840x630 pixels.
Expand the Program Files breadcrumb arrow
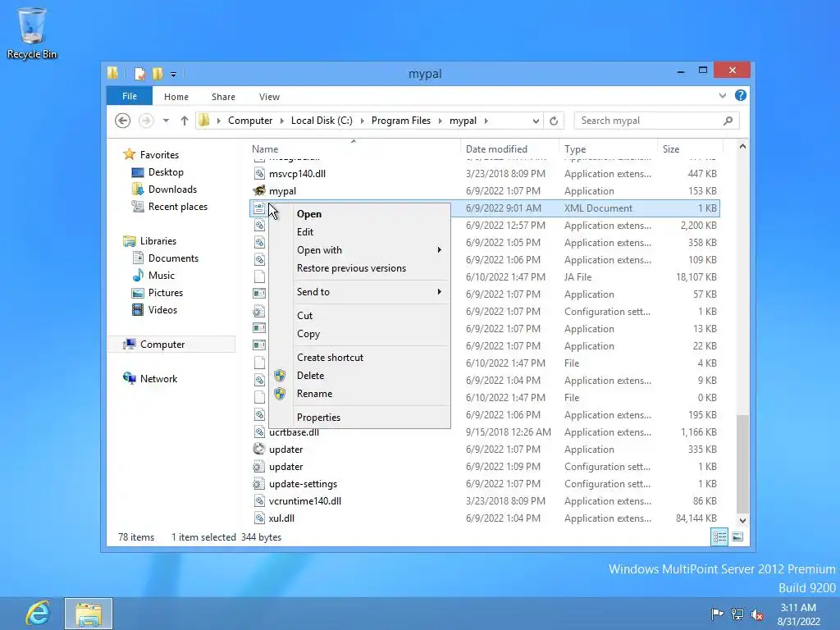click(441, 121)
